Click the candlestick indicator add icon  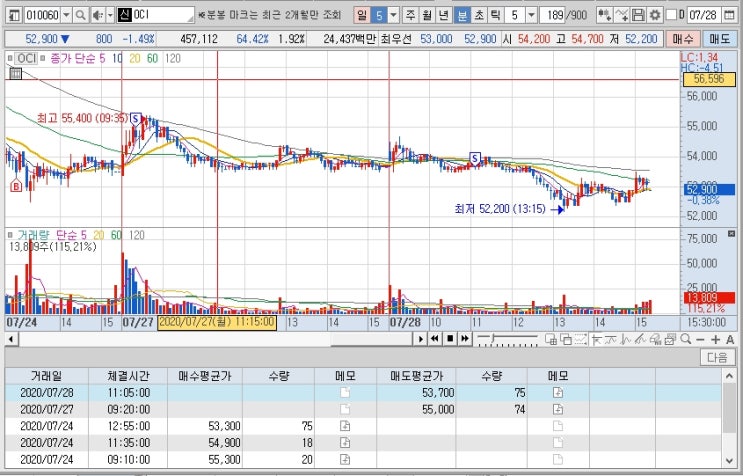coord(604,15)
